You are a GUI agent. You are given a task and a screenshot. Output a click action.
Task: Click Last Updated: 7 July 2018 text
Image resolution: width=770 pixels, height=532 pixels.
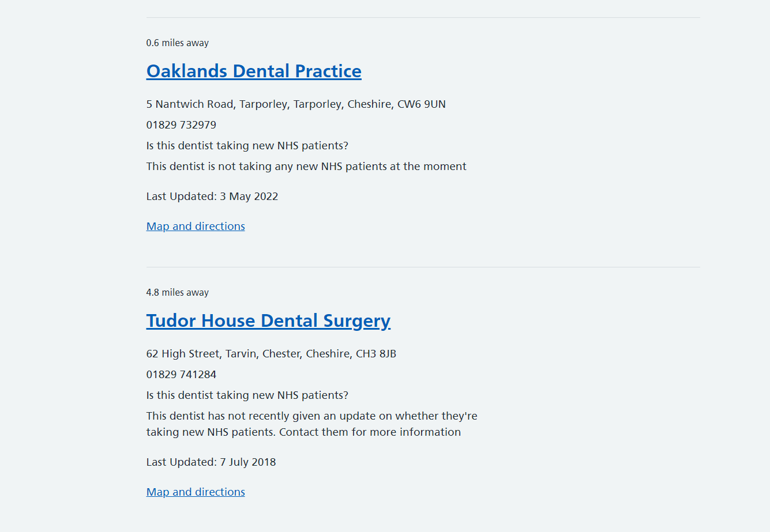click(x=211, y=462)
